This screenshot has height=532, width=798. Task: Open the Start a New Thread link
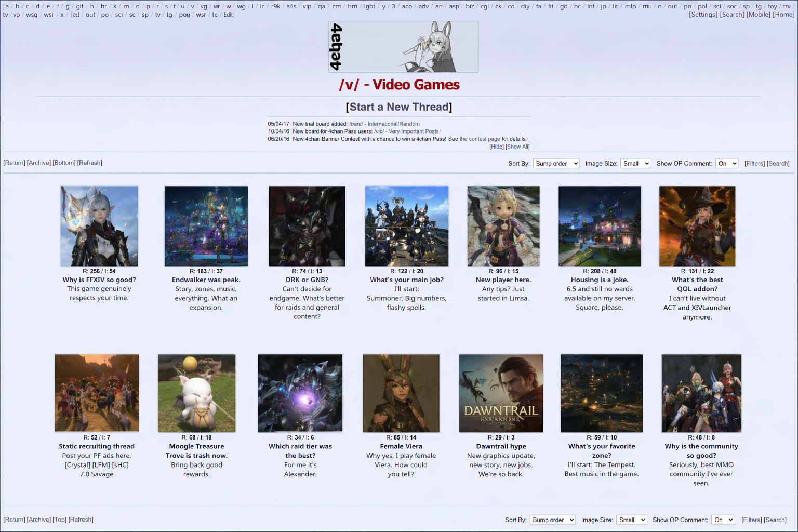pyautogui.click(x=399, y=107)
